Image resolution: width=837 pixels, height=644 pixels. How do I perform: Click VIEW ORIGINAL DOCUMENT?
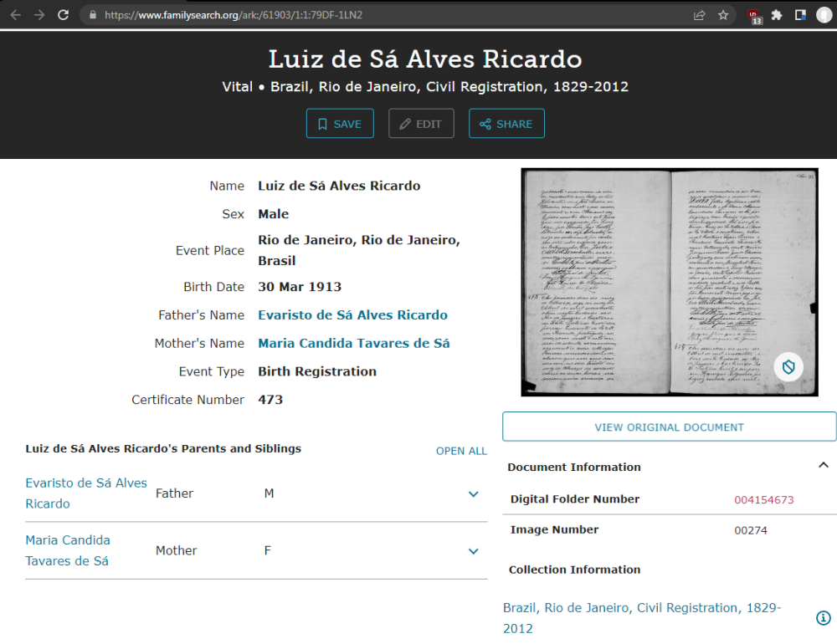tap(669, 427)
